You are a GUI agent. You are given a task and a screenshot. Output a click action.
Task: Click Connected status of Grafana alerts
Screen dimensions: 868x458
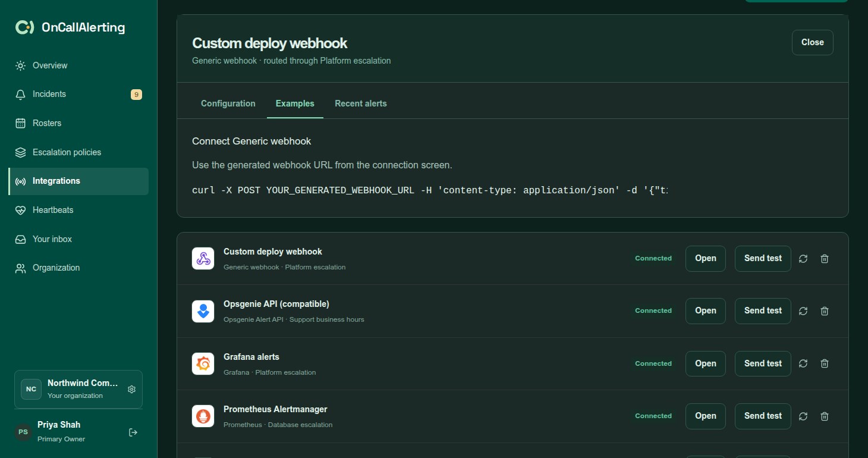[x=653, y=363]
